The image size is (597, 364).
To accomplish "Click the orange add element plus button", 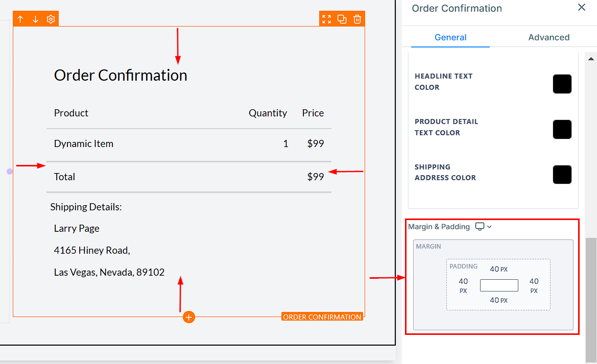I will pyautogui.click(x=189, y=317).
